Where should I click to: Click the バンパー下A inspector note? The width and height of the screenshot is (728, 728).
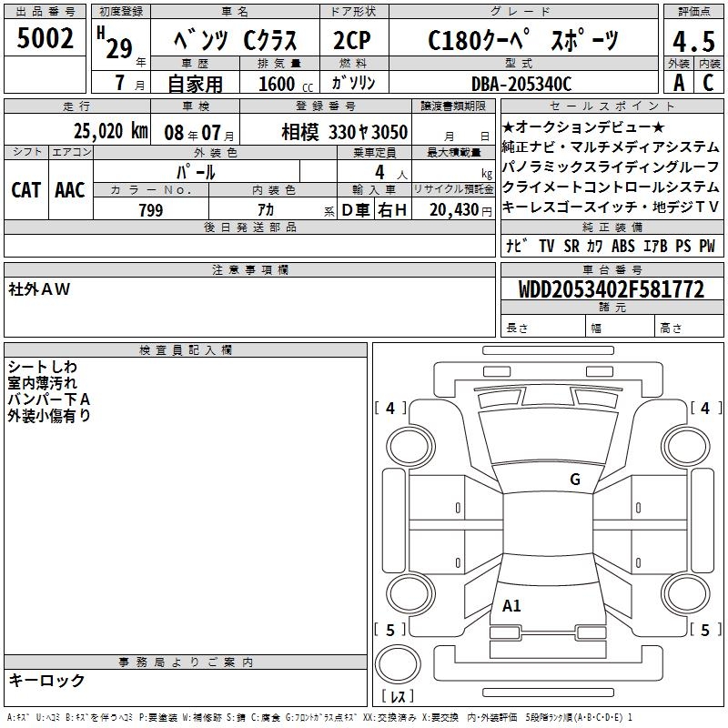(48, 399)
